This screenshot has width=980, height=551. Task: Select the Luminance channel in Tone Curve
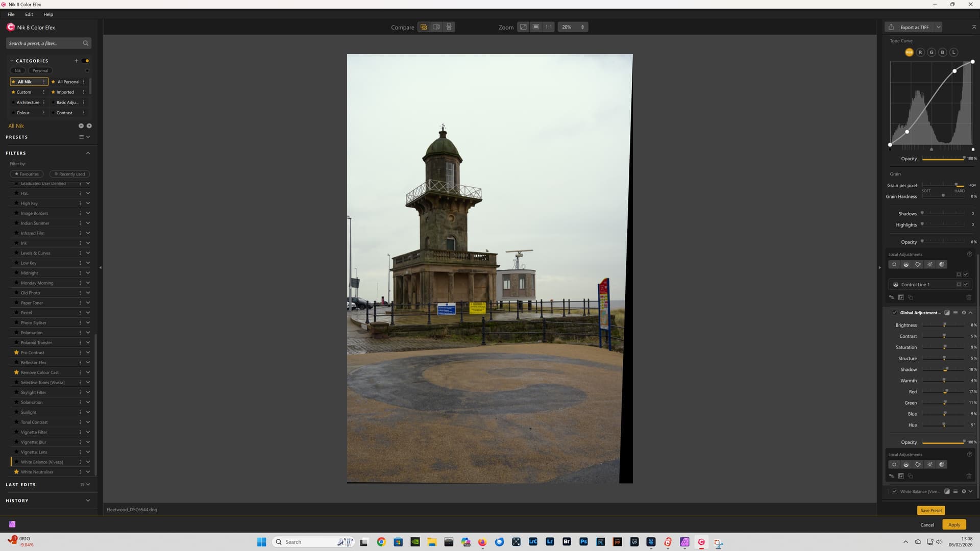click(x=953, y=52)
